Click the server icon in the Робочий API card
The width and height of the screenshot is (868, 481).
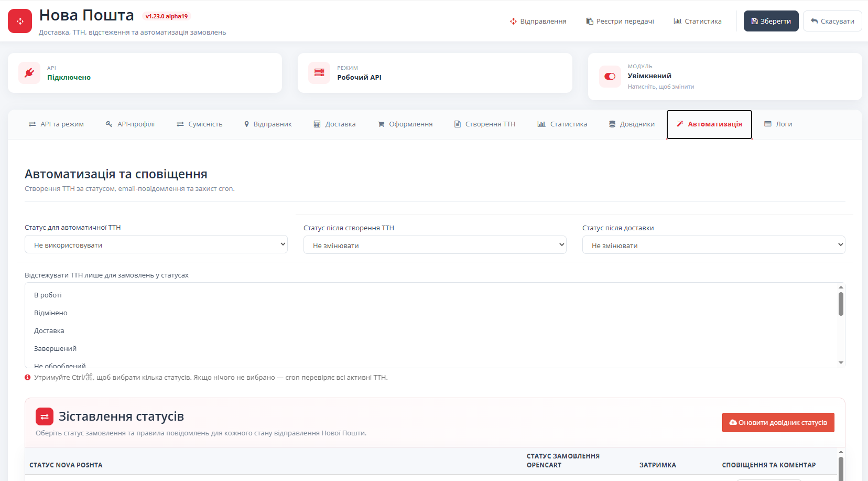point(319,73)
